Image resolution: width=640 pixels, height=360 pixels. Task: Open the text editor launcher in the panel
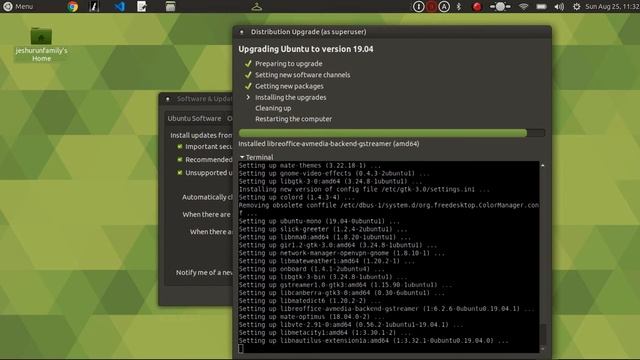tap(141, 7)
